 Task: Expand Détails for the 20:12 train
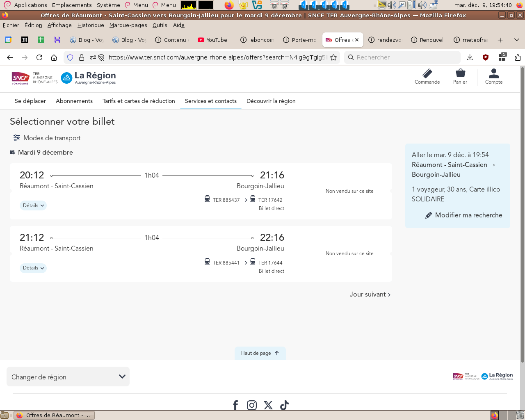pyautogui.click(x=33, y=205)
